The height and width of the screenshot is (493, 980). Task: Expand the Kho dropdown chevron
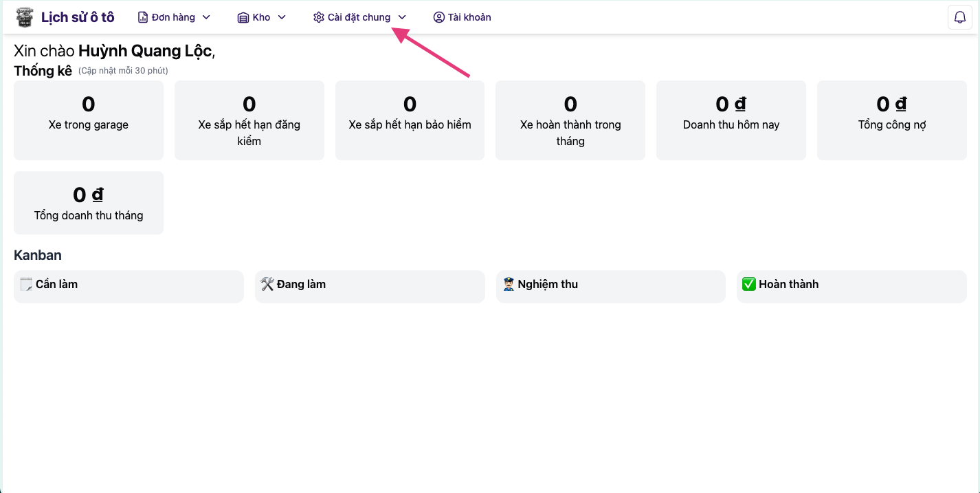click(282, 17)
